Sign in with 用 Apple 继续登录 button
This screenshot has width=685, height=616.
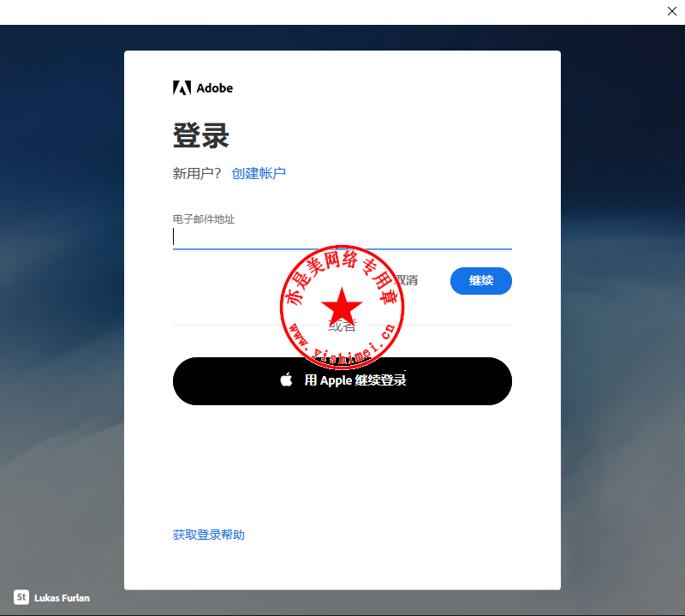click(342, 380)
